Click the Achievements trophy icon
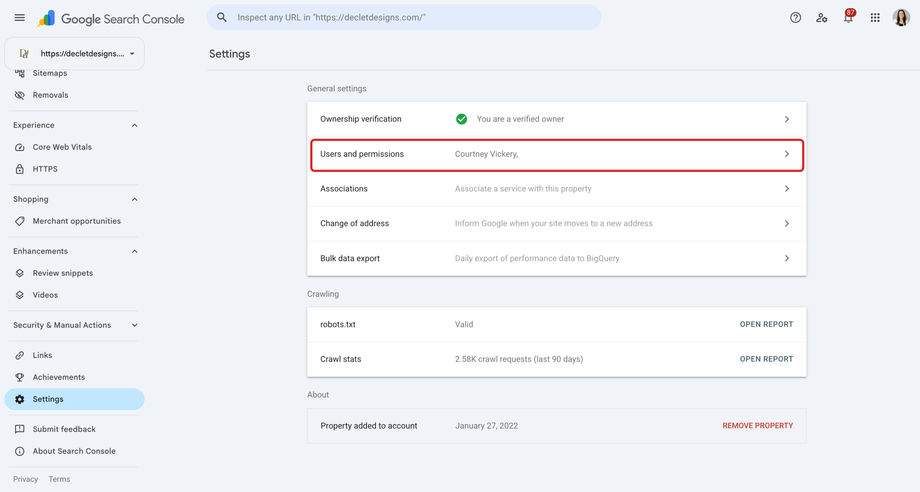 19,377
